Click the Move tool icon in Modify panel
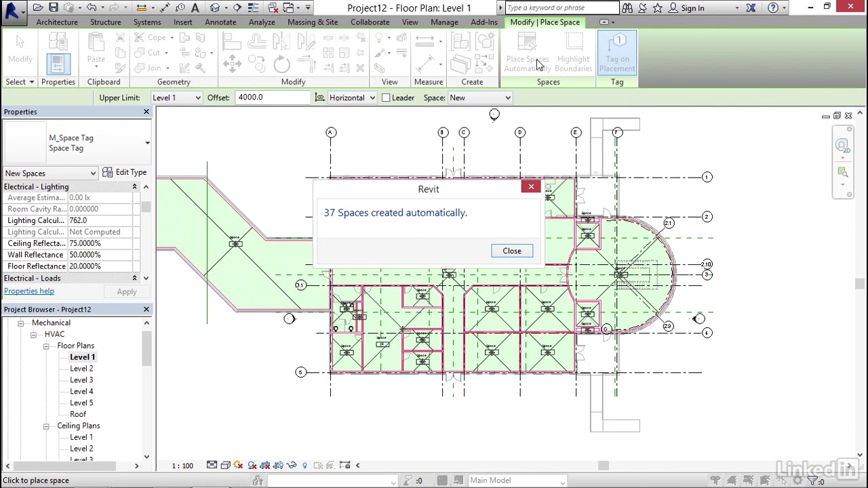The width and height of the screenshot is (868, 488). point(232,64)
